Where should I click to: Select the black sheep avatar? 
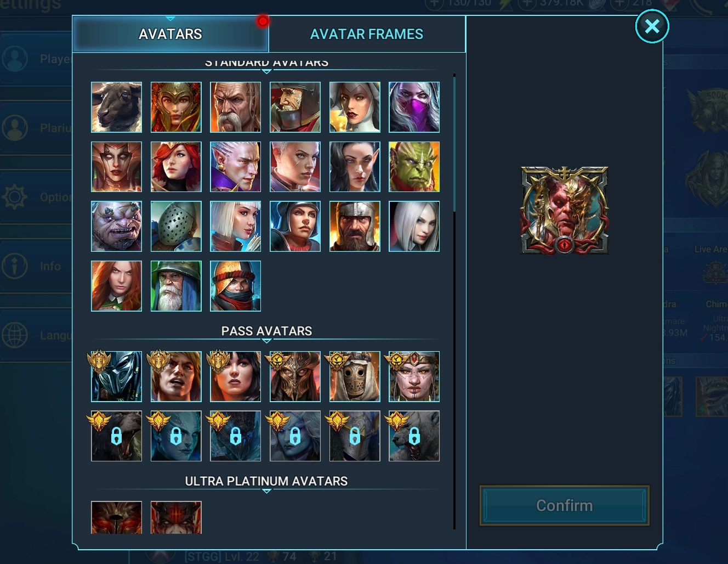pyautogui.click(x=116, y=107)
